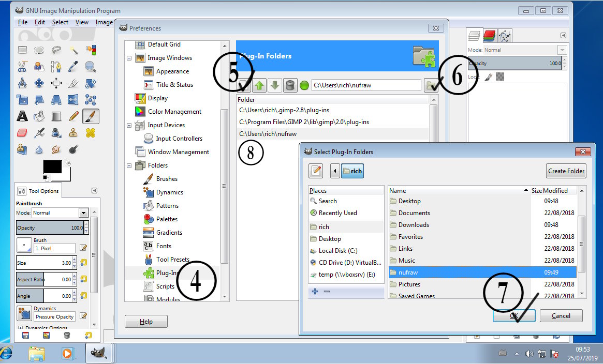Switch to the Paths tab
Image resolution: width=603 pixels, height=364 pixels.
505,36
